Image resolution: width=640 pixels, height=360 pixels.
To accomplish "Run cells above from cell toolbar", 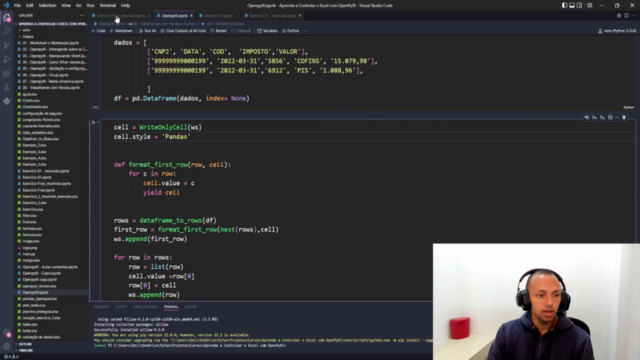I will pos(595,118).
